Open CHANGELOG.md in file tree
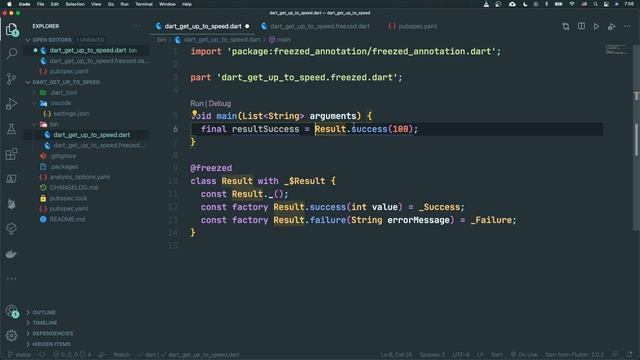Image resolution: width=640 pixels, height=360 pixels. pyautogui.click(x=73, y=188)
